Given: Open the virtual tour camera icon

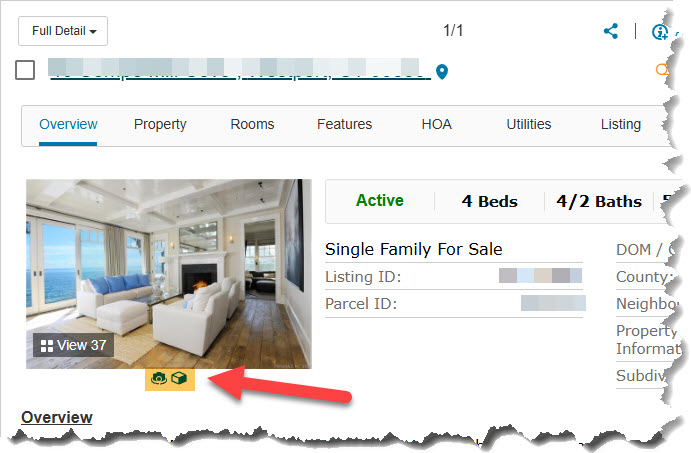Looking at the screenshot, I should point(159,378).
